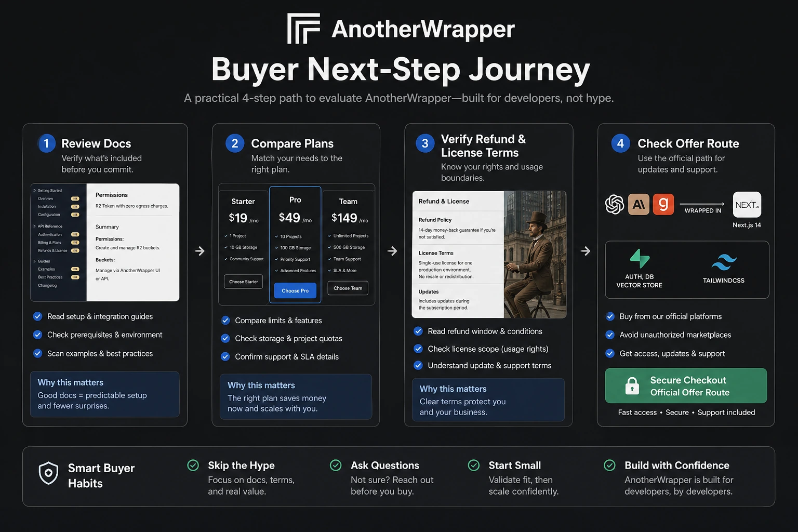The image size is (798, 532).
Task: Open Refunds & License in docs sidebar
Action: 52,250
